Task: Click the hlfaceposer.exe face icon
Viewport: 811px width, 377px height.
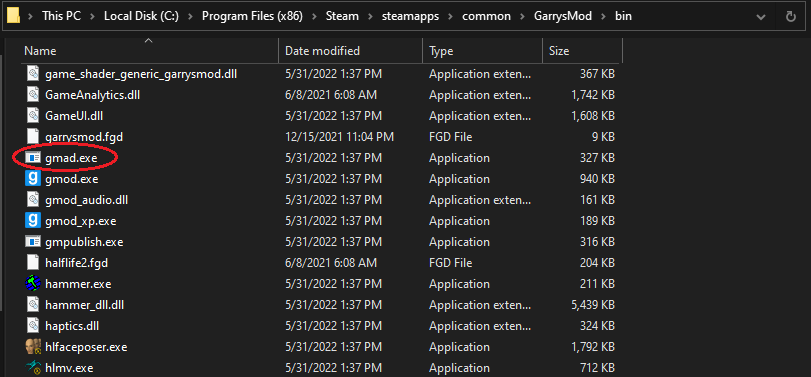Action: (x=33, y=346)
